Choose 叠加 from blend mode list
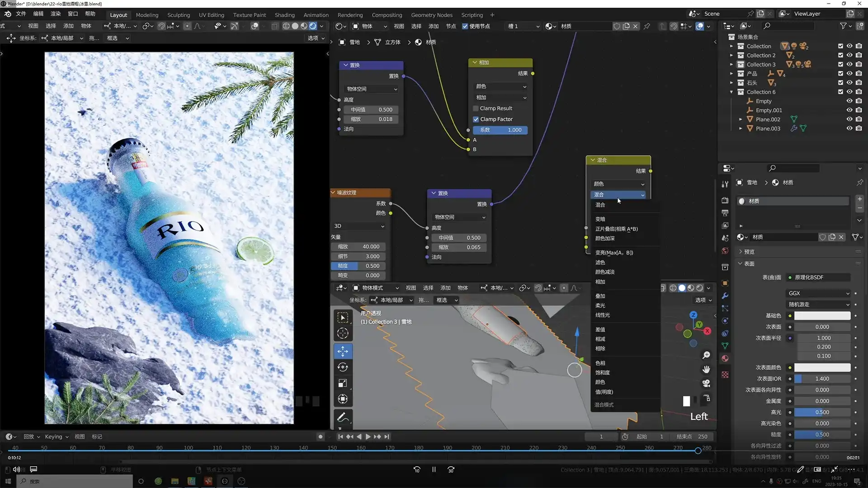868x488 pixels. coord(600,296)
